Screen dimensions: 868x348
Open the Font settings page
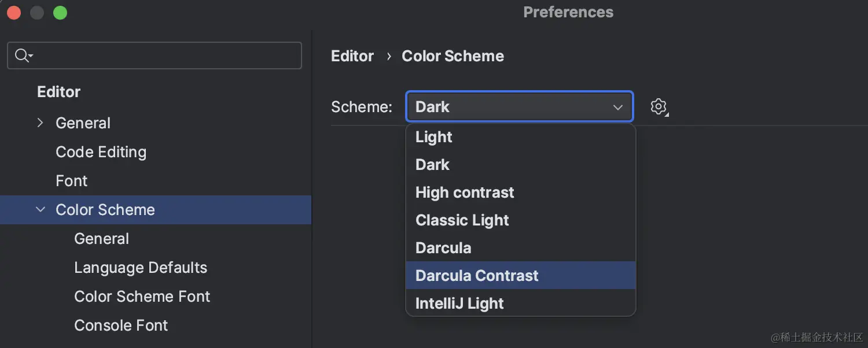click(x=71, y=181)
